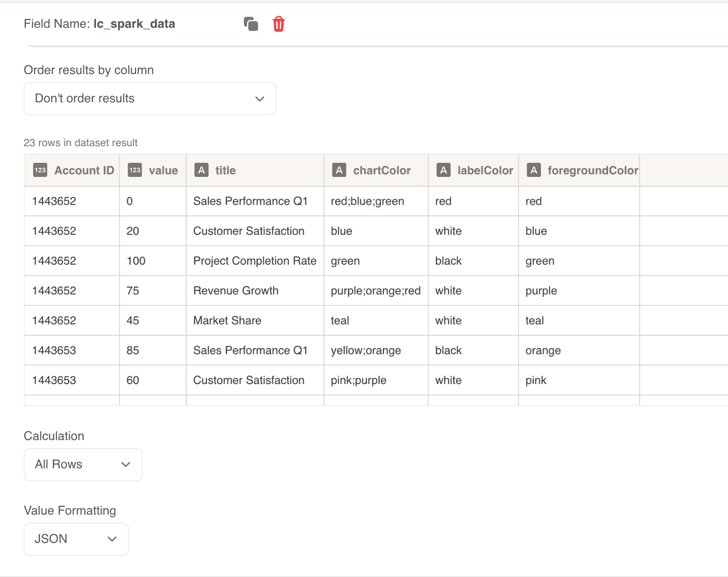Click the Account ID cell in Market Share row
Screen dimensions: 728x577
pos(72,320)
